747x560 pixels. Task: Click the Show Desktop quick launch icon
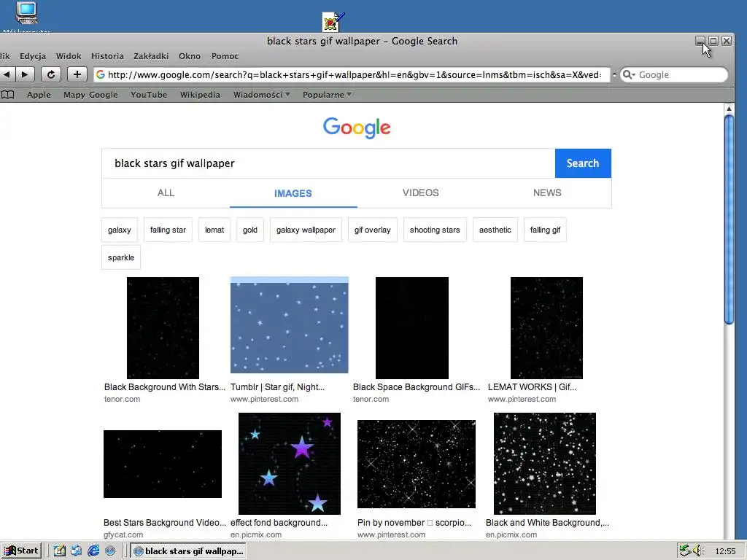pos(60,551)
